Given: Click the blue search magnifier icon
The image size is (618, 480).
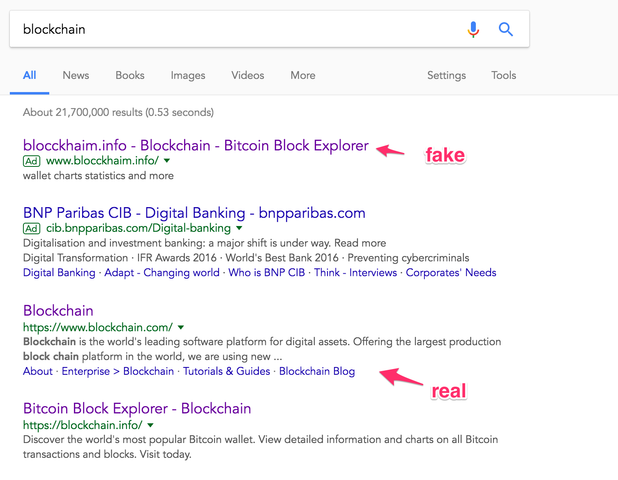Looking at the screenshot, I should [506, 30].
